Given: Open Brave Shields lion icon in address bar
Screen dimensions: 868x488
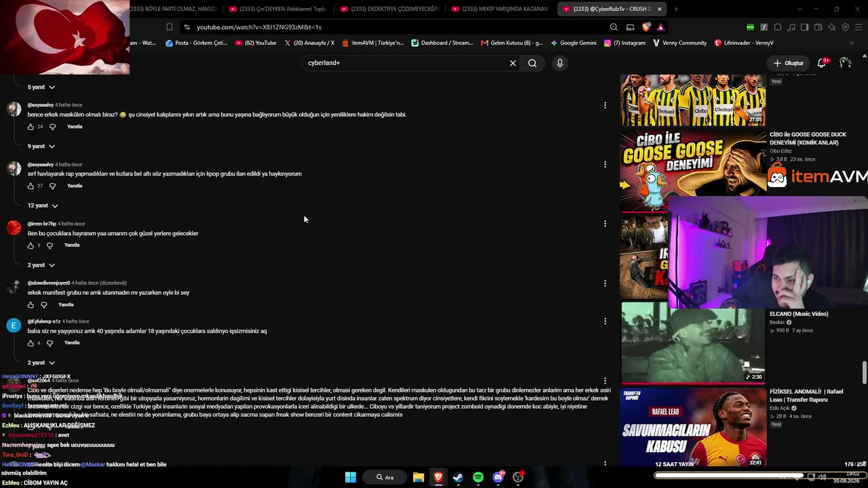Looking at the screenshot, I should [646, 27].
